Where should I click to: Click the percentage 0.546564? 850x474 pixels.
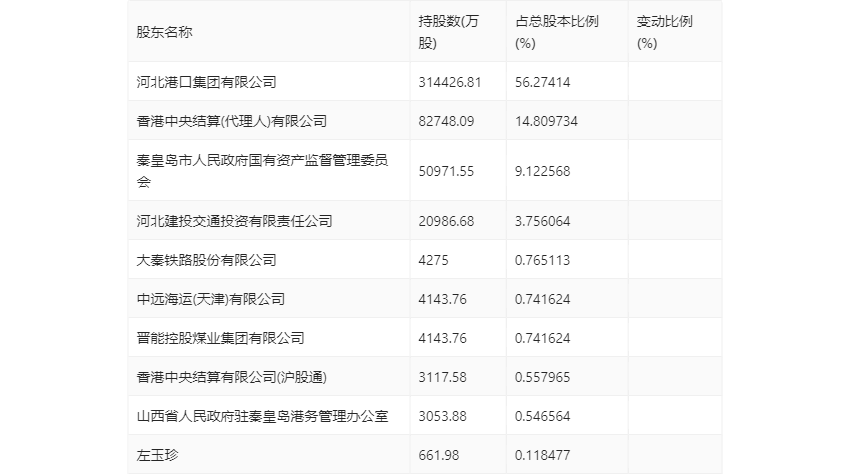pyautogui.click(x=543, y=417)
